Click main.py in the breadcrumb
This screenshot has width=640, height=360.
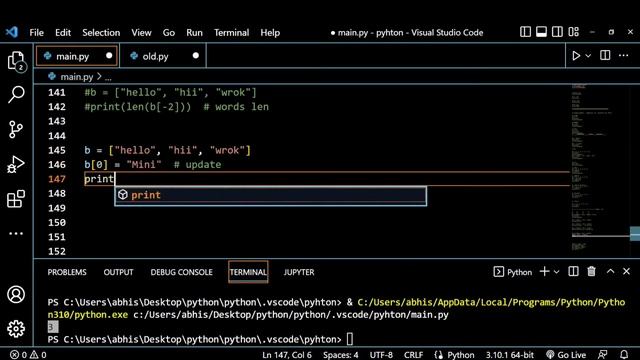point(76,77)
